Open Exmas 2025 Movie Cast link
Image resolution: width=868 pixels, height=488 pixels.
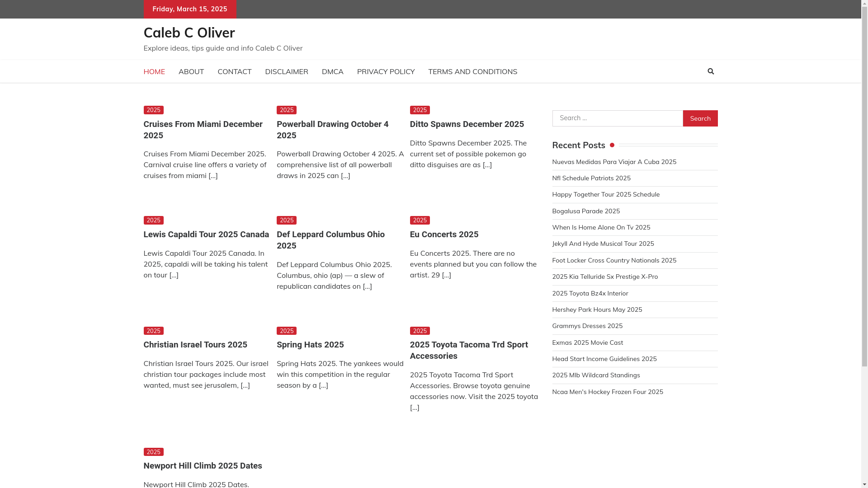(588, 343)
